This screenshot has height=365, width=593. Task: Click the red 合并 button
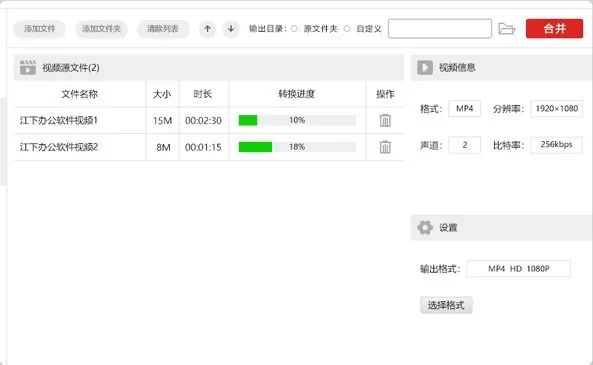[554, 28]
